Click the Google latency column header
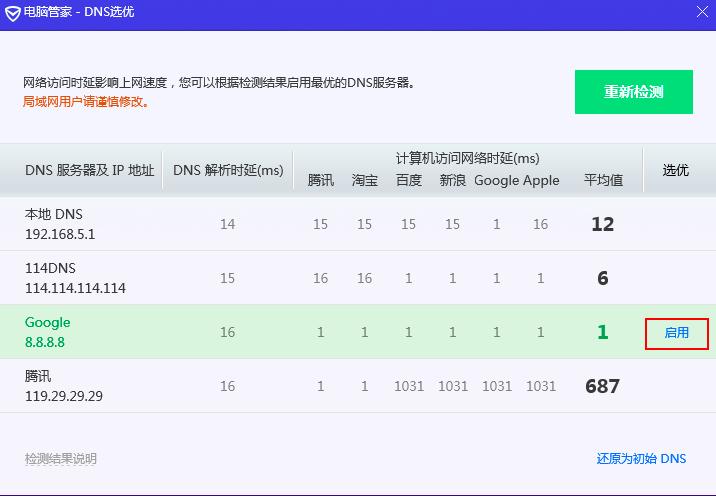The width and height of the screenshot is (716, 501). coord(496,181)
